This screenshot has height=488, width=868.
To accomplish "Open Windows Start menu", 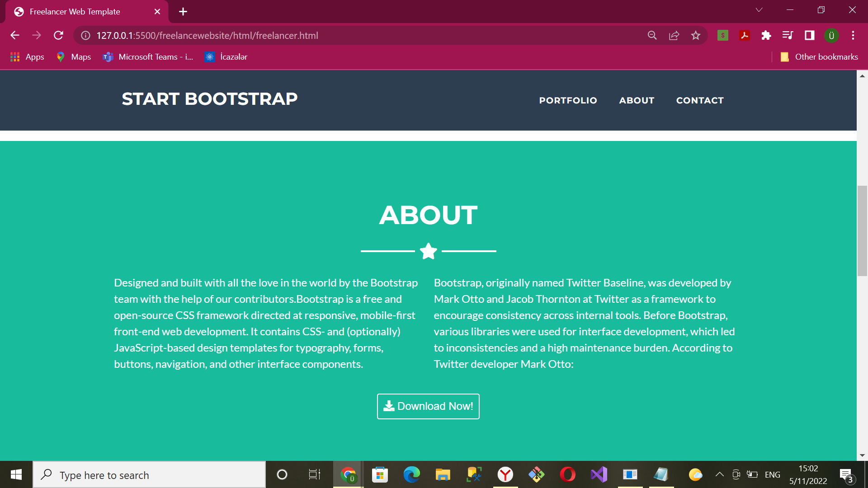I will (x=16, y=474).
